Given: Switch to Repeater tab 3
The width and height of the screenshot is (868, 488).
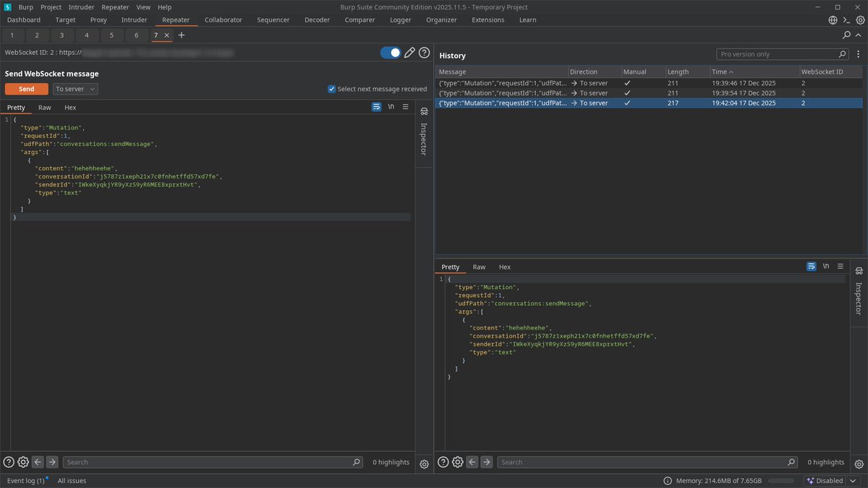Looking at the screenshot, I should coord(61,35).
